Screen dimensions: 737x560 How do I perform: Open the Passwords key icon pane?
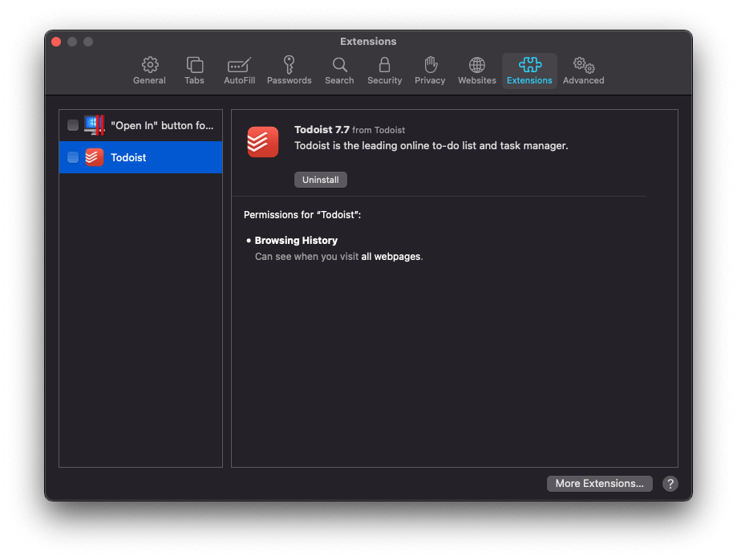[x=289, y=71]
